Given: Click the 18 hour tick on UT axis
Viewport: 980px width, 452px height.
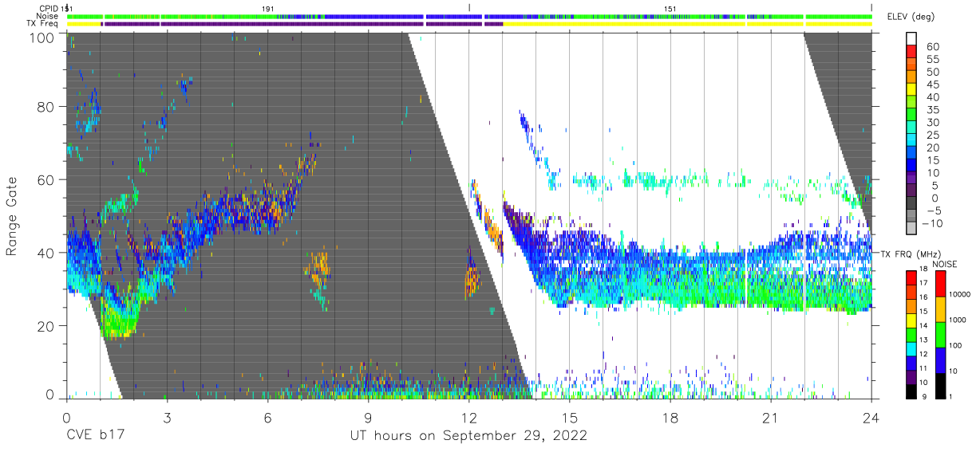Looking at the screenshot, I should (x=670, y=418).
